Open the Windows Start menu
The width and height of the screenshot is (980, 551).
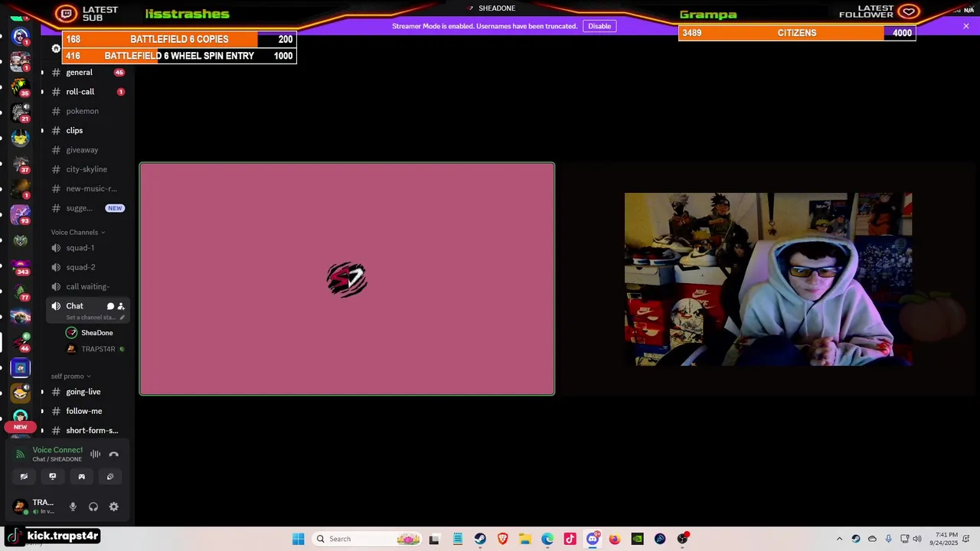299,539
